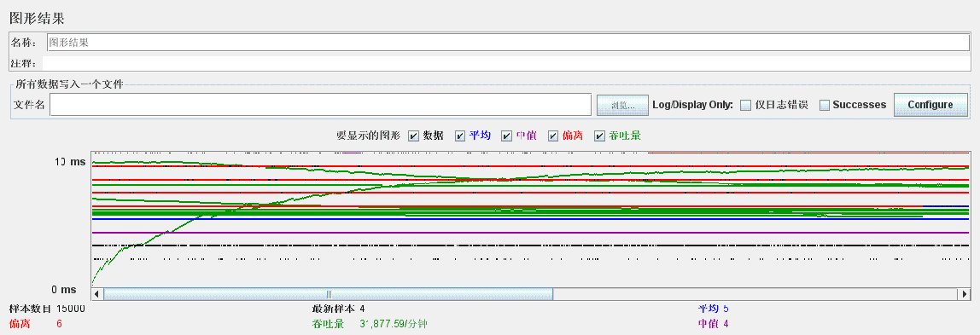Click the 吞吐量 throughput value text
The width and height of the screenshot is (980, 335).
point(394,324)
